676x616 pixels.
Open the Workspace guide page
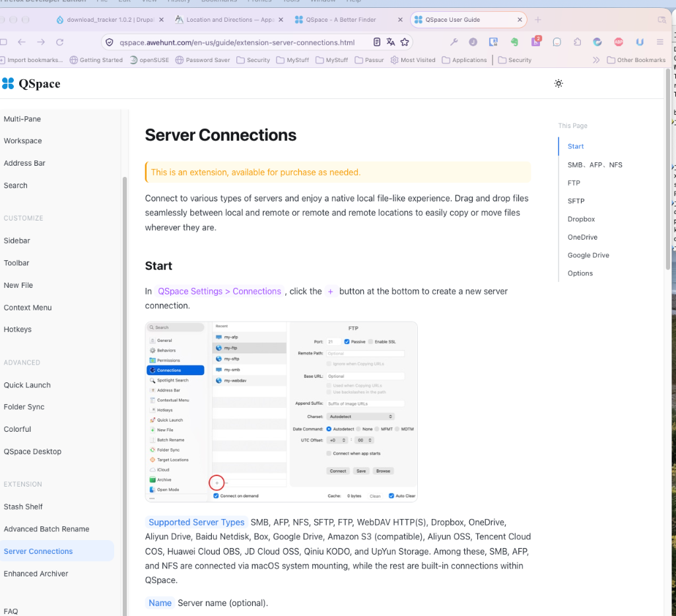point(23,141)
